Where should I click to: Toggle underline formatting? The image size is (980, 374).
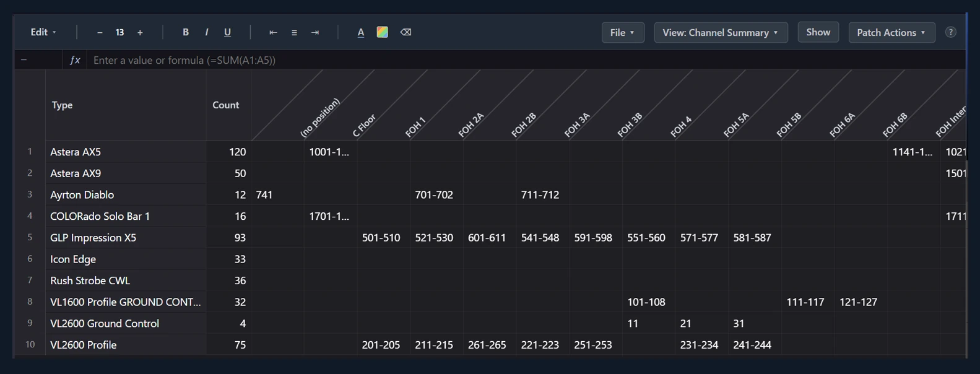pos(227,32)
